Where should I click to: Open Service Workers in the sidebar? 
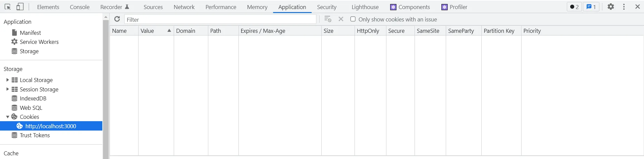coord(39,42)
